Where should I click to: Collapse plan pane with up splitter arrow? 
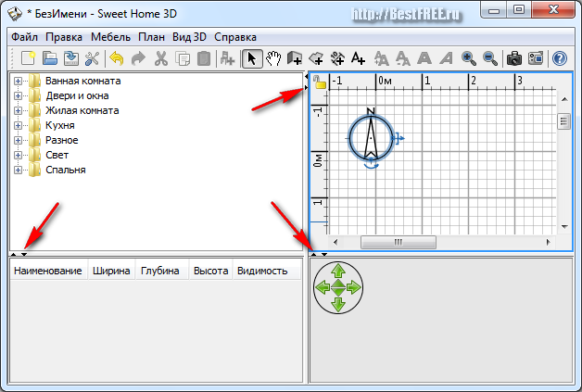[x=313, y=255]
